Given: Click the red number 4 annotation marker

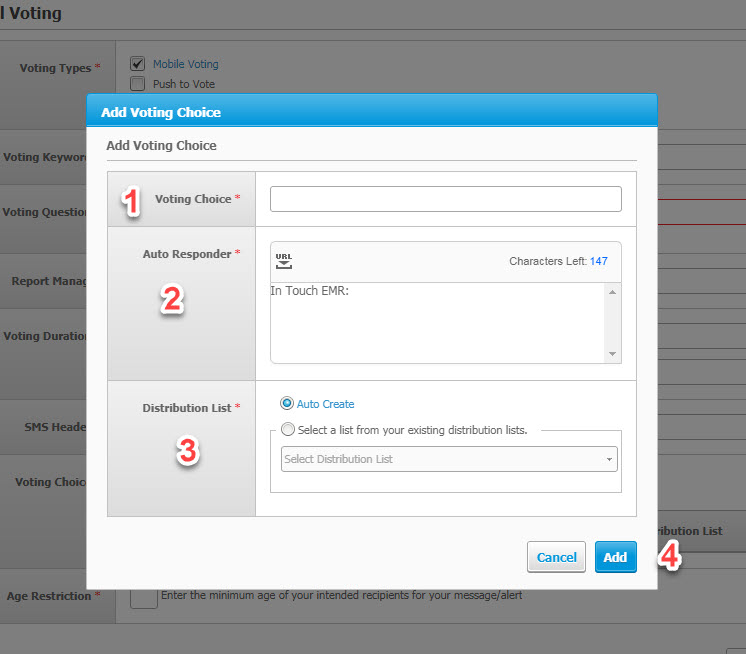Looking at the screenshot, I should tap(670, 556).
